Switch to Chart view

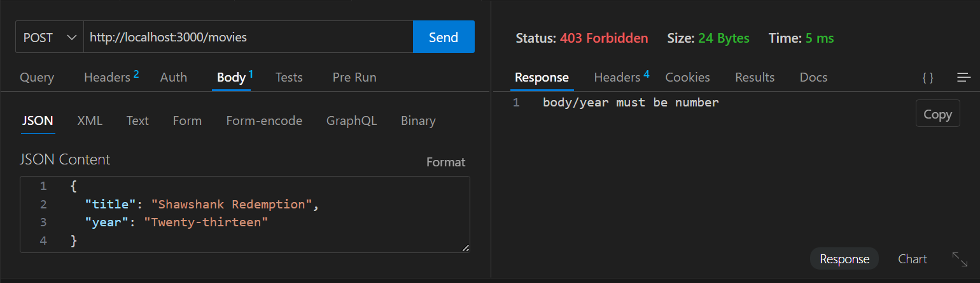912,259
